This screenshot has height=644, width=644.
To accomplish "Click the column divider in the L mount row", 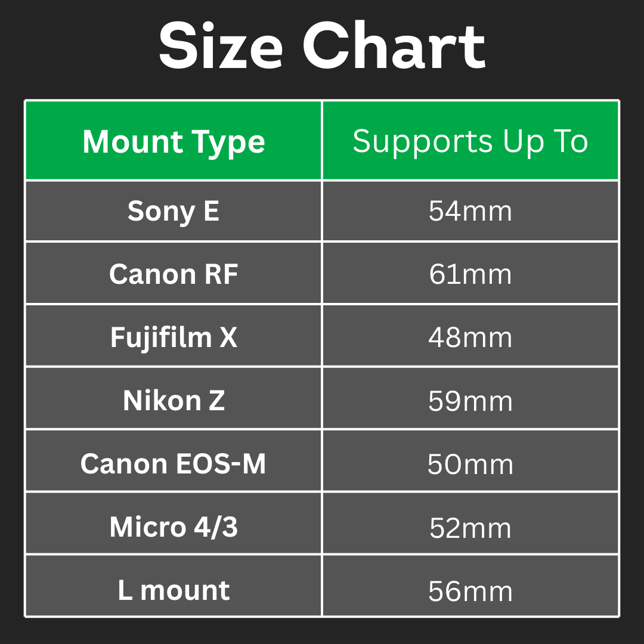I will point(322,586).
